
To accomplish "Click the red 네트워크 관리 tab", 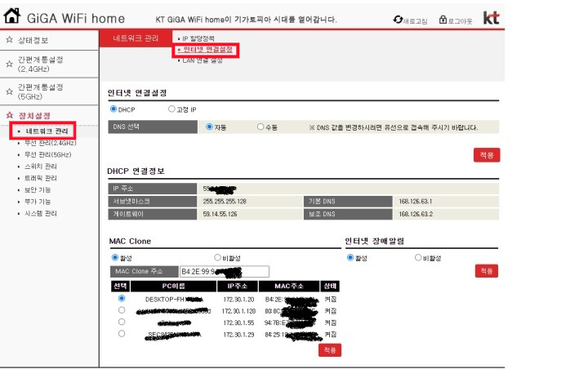I will point(136,38).
